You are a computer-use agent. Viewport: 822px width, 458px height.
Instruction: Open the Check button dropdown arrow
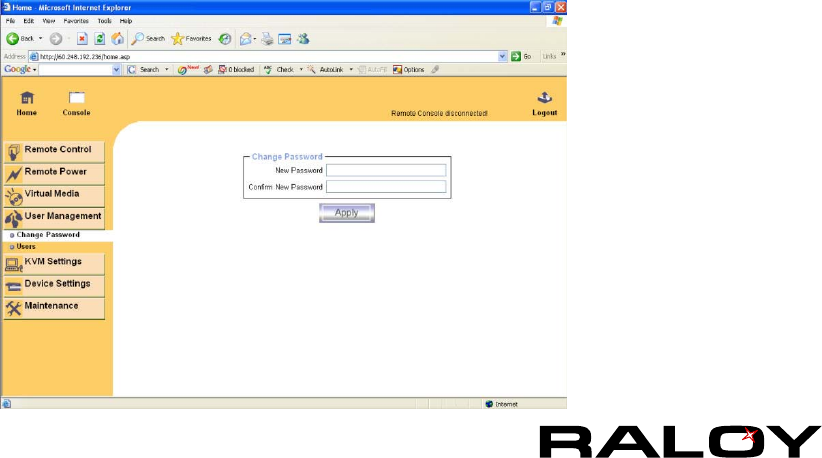[x=301, y=69]
